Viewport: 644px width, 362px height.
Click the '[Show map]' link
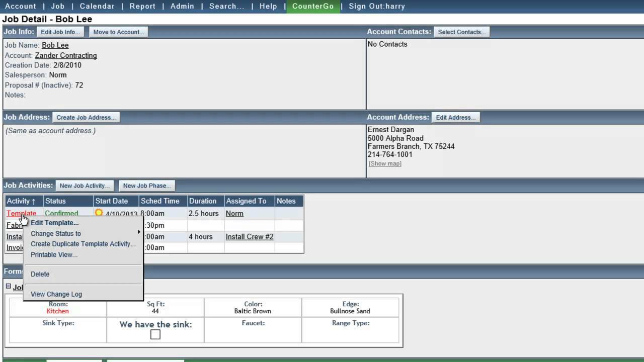tap(385, 164)
